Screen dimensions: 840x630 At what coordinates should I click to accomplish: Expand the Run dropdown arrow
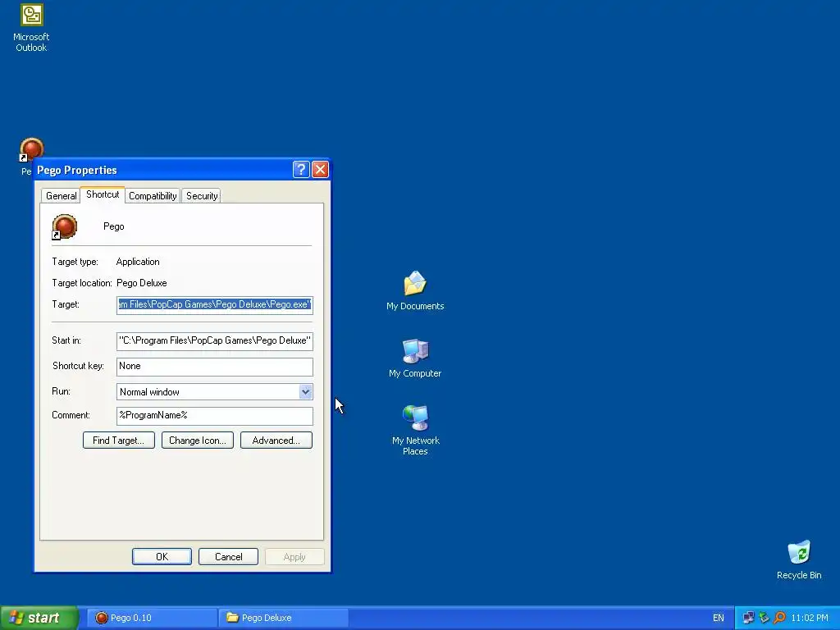click(x=305, y=391)
